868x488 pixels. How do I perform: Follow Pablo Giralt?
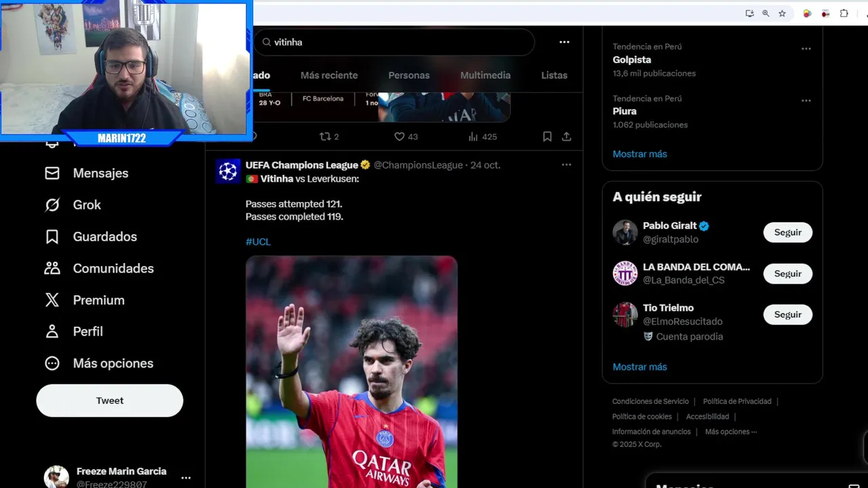[x=788, y=232]
